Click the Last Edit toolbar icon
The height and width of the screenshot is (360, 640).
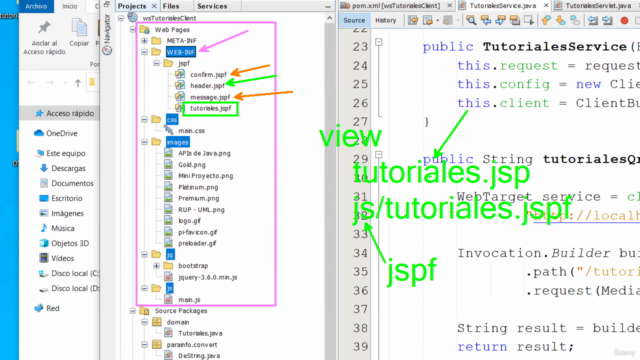point(413,20)
